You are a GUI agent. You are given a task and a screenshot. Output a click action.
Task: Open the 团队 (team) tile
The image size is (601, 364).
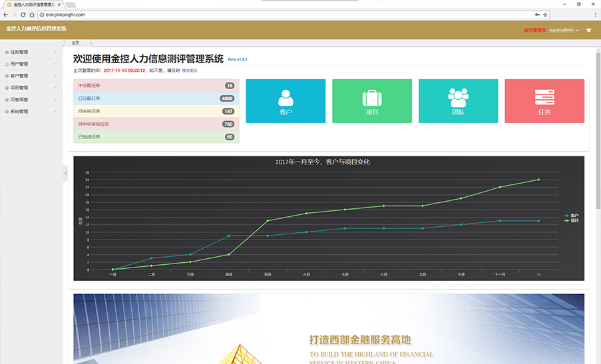pyautogui.click(x=458, y=101)
